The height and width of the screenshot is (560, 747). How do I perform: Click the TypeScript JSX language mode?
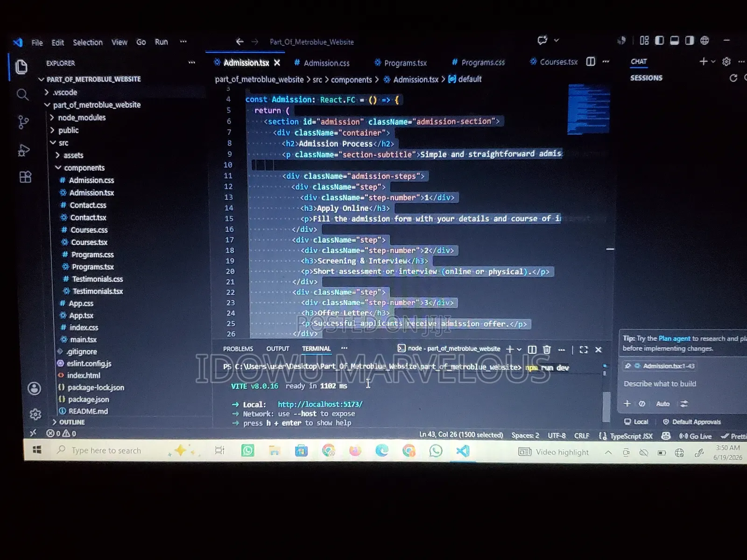(x=631, y=436)
